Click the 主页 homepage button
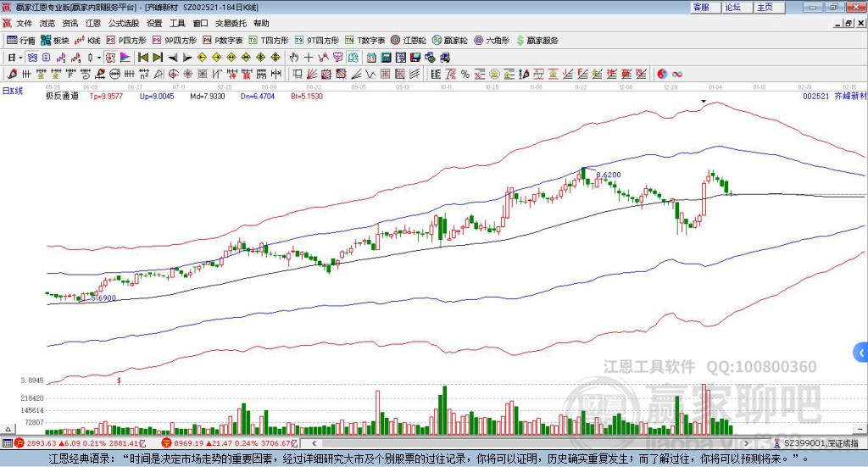This screenshot has width=868, height=467. click(x=768, y=7)
